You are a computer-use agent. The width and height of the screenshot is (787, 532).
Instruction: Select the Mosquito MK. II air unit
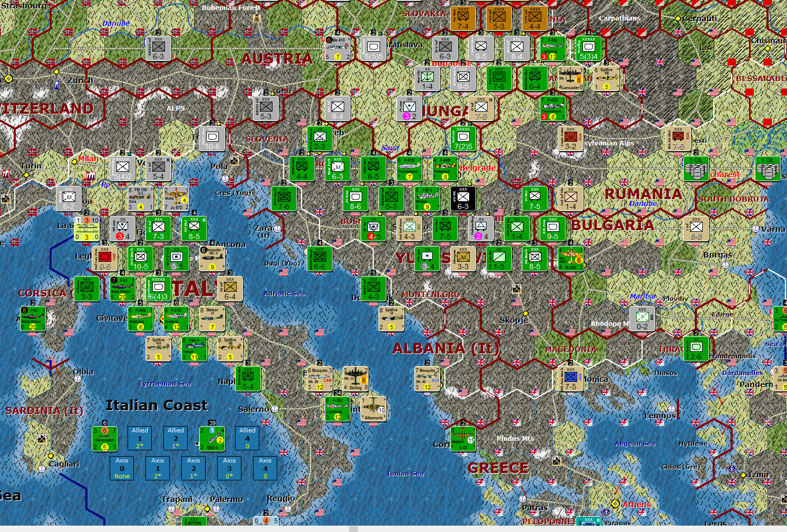212,259
